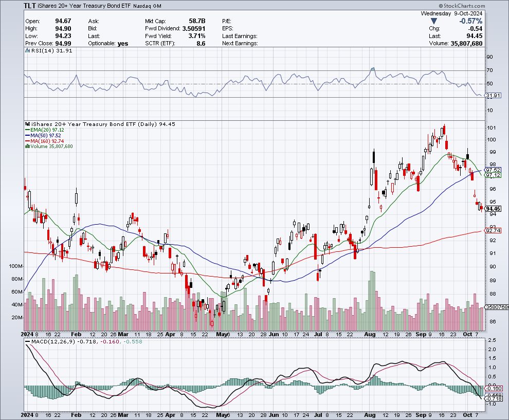The width and height of the screenshot is (509, 420).
Task: Click the red MA(160) line swatch
Action: coord(28,141)
